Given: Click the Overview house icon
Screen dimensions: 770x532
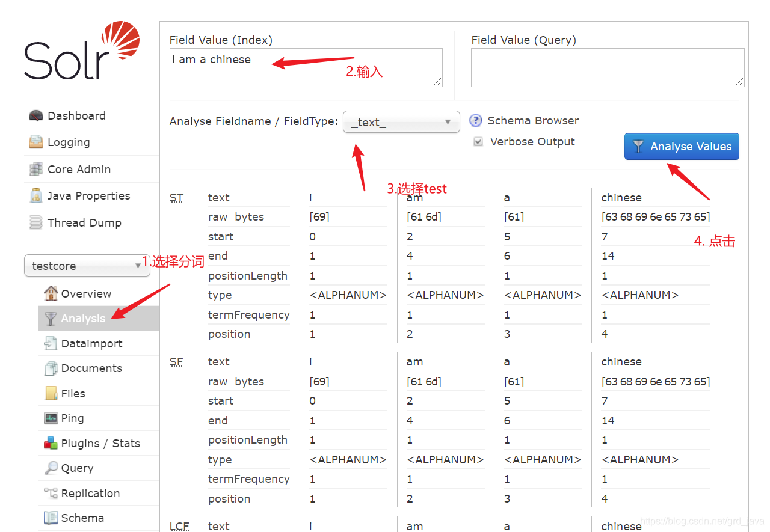Looking at the screenshot, I should [51, 293].
